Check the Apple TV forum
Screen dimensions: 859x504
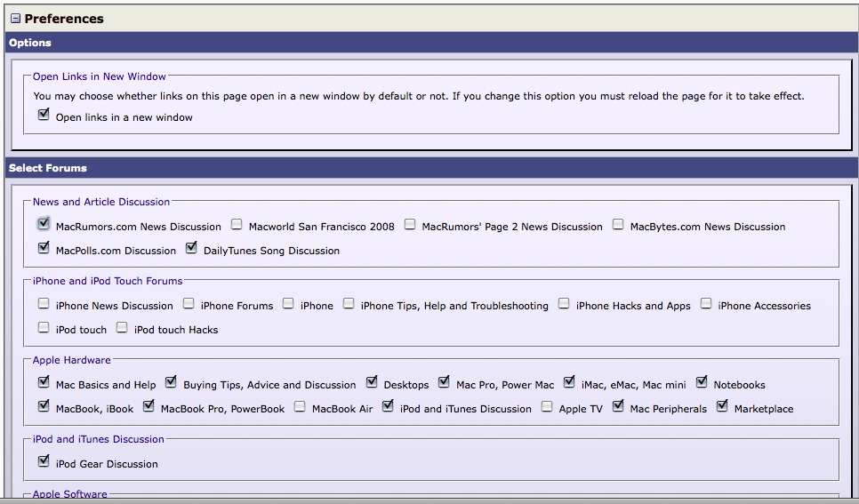pos(547,406)
